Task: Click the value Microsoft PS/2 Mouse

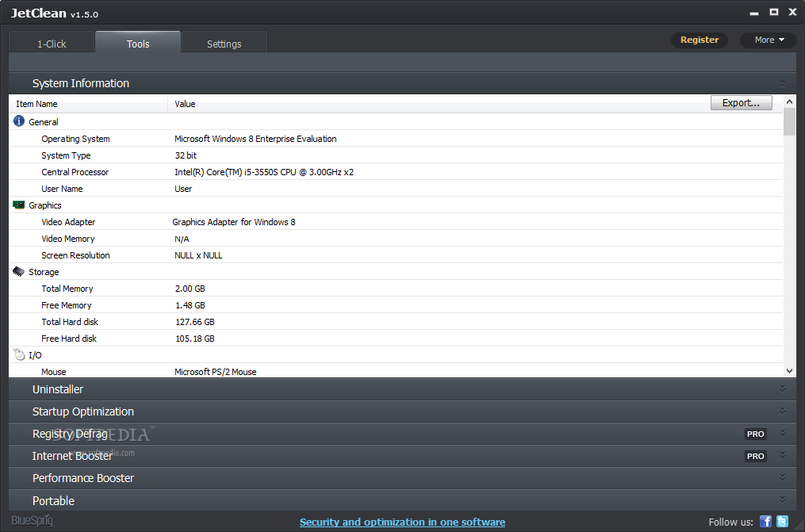Action: (216, 371)
